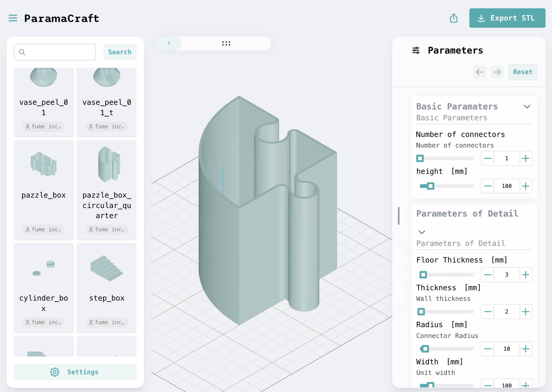Increase Number of connectors with plus
Image resolution: width=552 pixels, height=392 pixels.
(526, 159)
